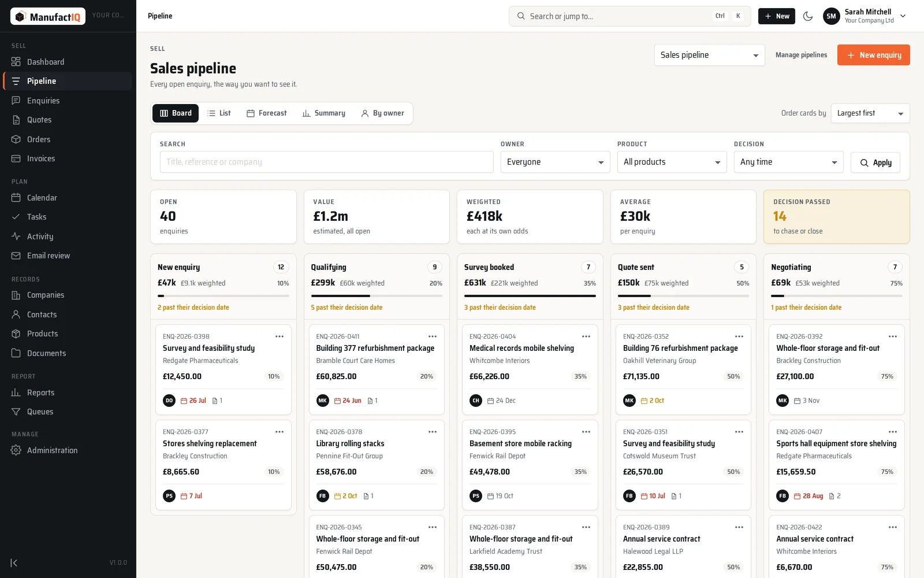
Task: Click the Dashboard sidebar icon
Action: click(x=16, y=62)
